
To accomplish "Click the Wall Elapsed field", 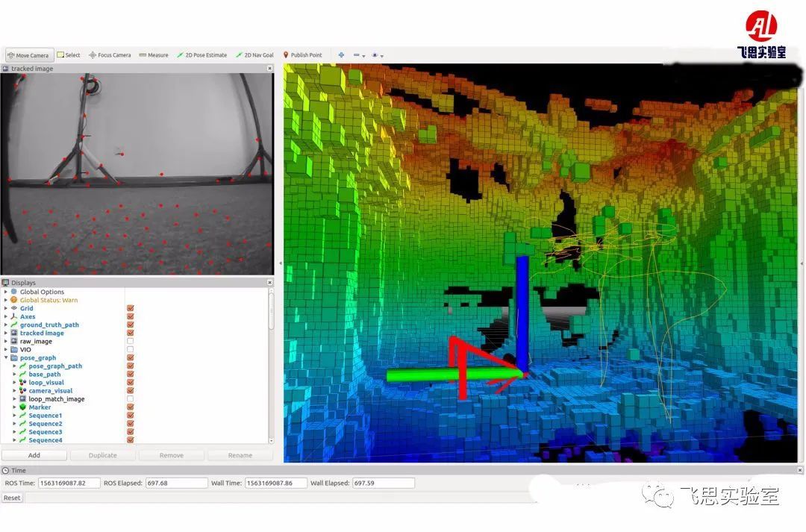I will point(383,483).
